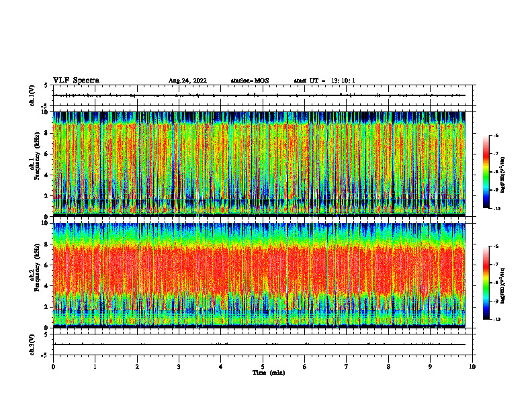The width and height of the screenshot is (532, 411).
Task: Click the final time axis tick label '10'
Action: point(472,367)
